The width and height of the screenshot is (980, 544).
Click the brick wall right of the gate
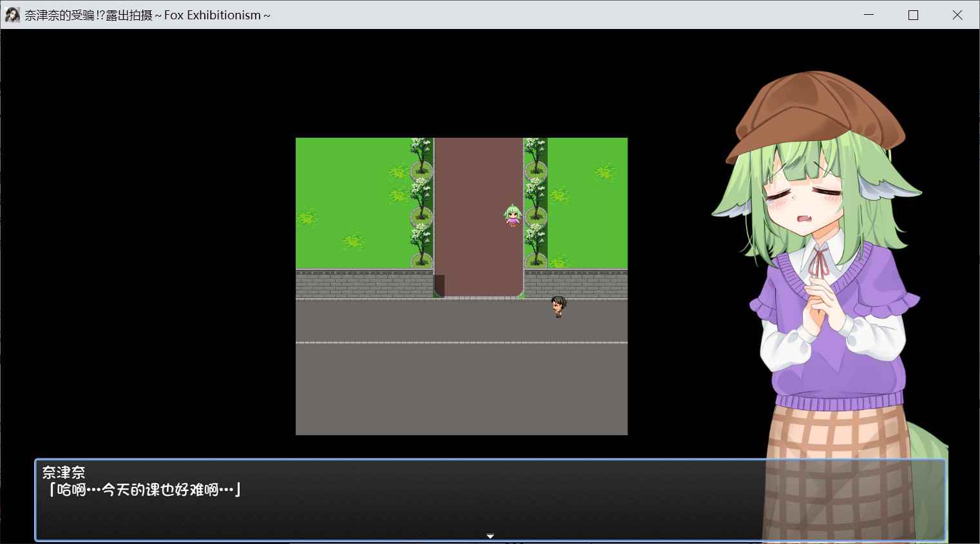(x=575, y=283)
